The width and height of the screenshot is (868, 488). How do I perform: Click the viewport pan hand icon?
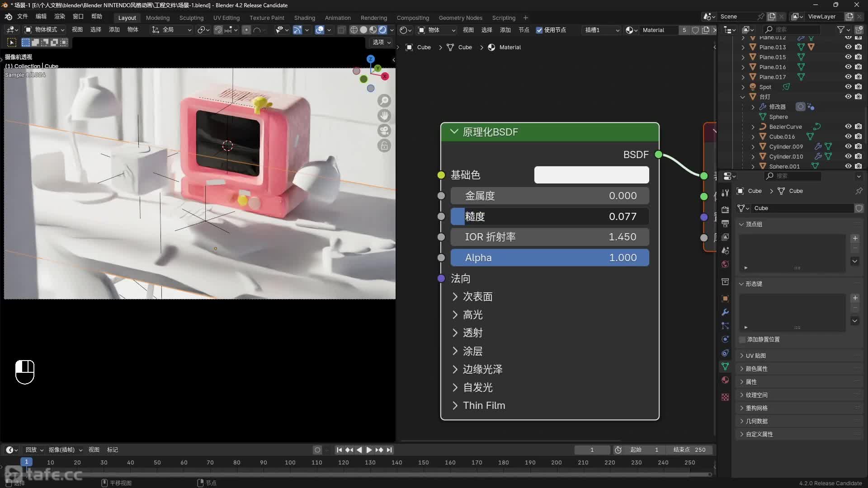pos(384,116)
